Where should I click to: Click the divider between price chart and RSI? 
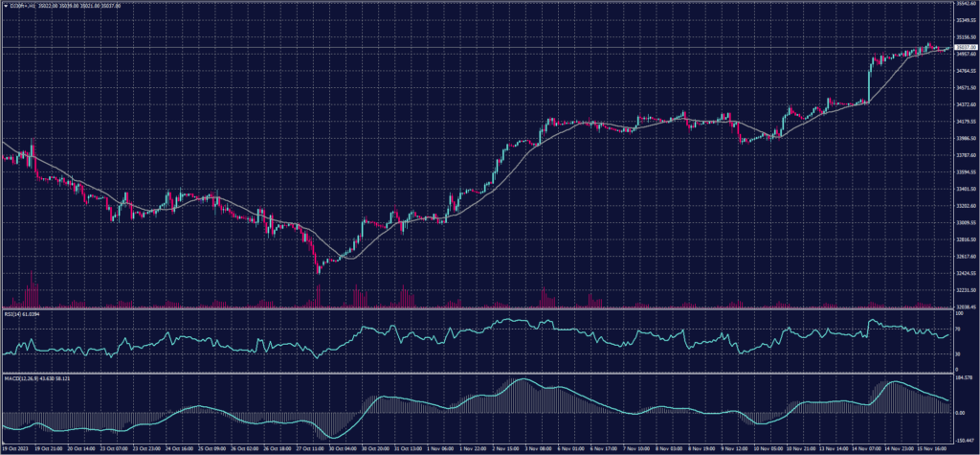pyautogui.click(x=479, y=307)
